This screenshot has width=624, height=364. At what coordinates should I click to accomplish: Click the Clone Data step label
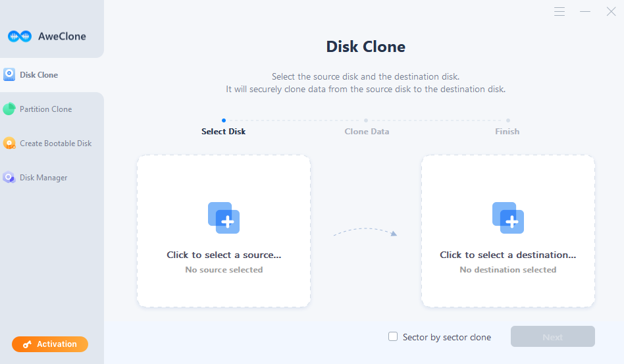tap(367, 132)
